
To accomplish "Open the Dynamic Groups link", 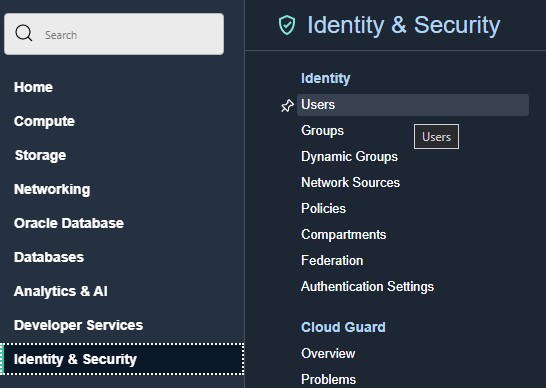I will tap(349, 157).
